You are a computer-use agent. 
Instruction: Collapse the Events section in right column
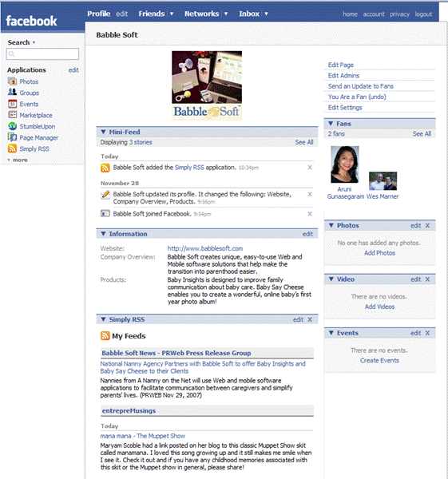(x=331, y=333)
